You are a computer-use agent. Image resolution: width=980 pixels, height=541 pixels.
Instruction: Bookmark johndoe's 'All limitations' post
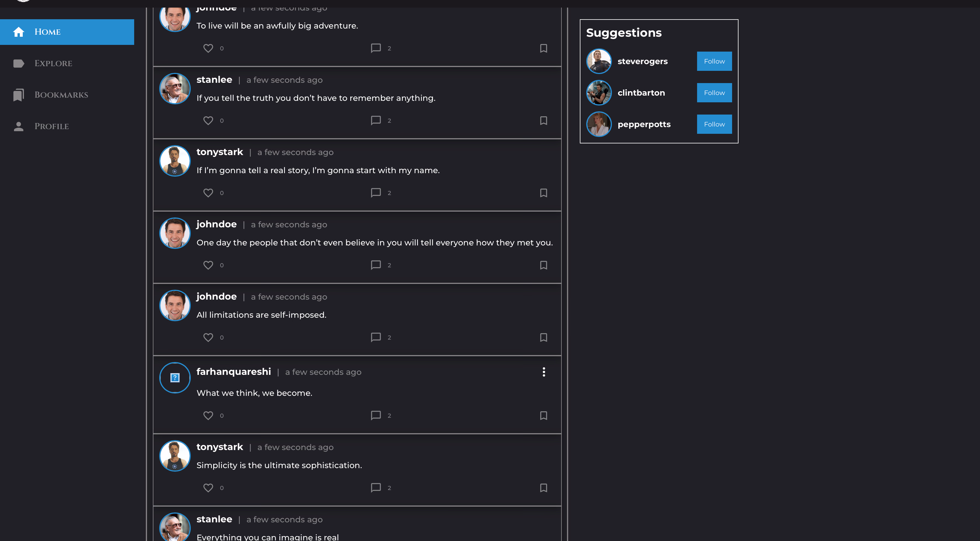point(543,337)
